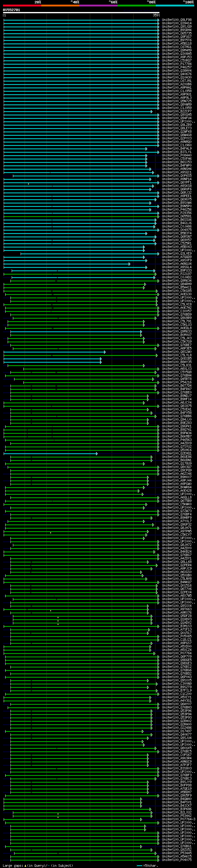Viewport: 197px width, 868px height.
Task: Click UniRef100_Q2PYX3 in the list
Action: pyautogui.click(x=177, y=139)
